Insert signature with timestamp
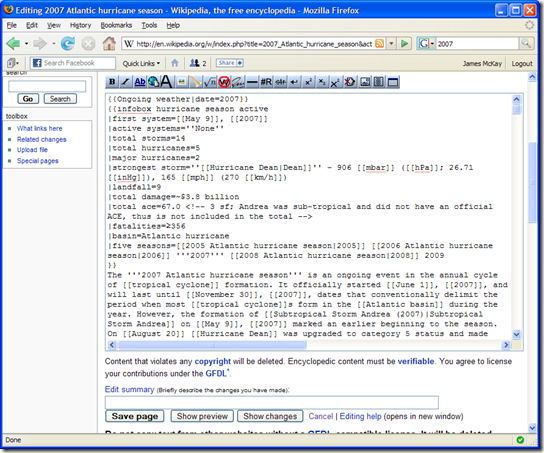544x453 pixels. tap(238, 82)
